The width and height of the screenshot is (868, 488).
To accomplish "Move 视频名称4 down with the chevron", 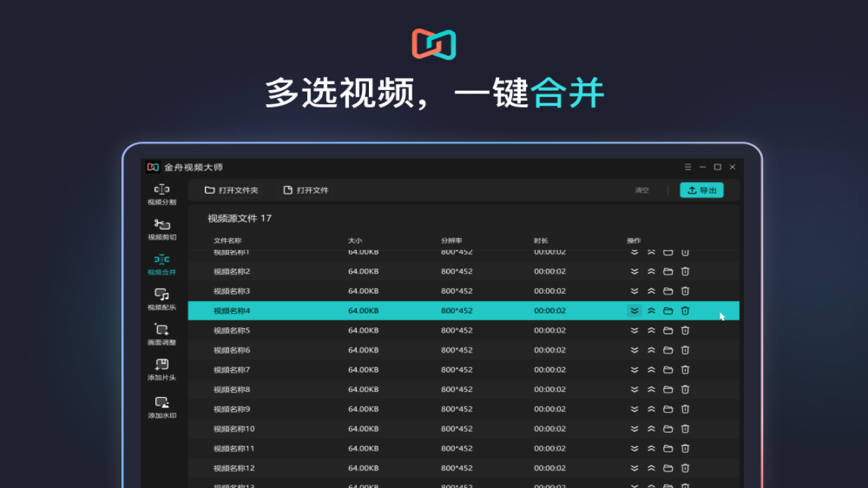I will click(633, 310).
